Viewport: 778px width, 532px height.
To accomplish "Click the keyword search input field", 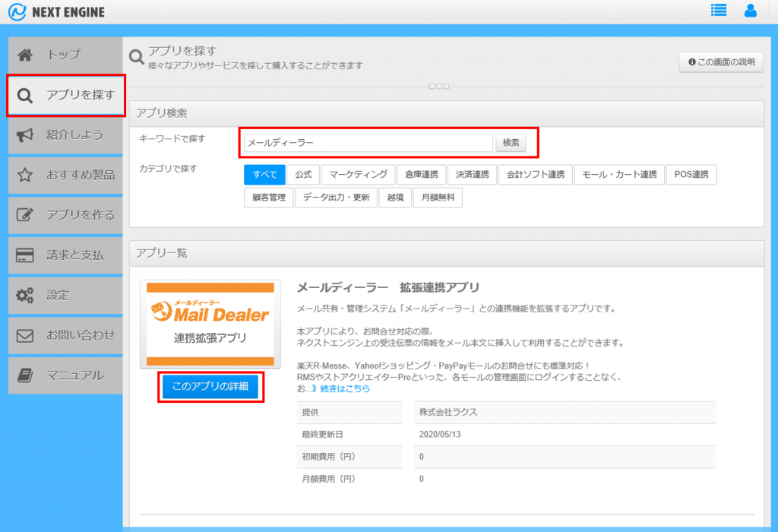I will pos(368,143).
